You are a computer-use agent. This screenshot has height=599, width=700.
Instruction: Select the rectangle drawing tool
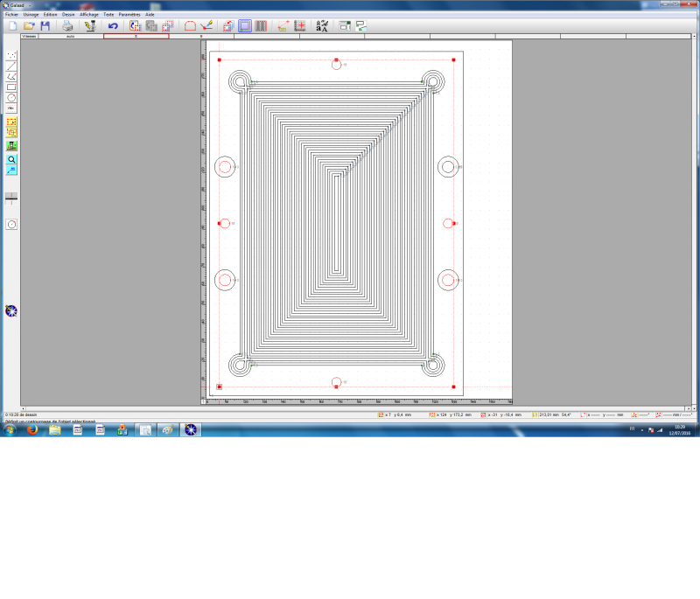11,87
